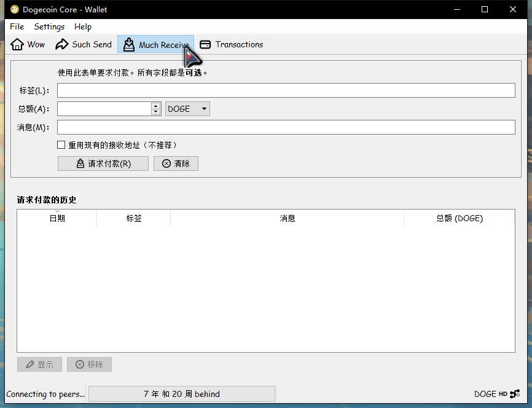Open the File menu
This screenshot has height=408, width=532.
[x=17, y=26]
